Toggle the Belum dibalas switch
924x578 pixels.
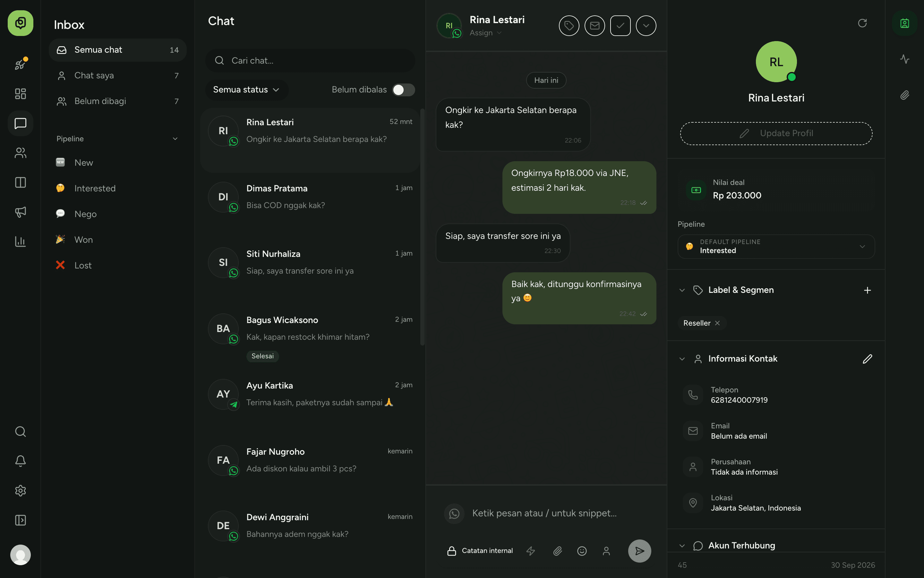[403, 90]
